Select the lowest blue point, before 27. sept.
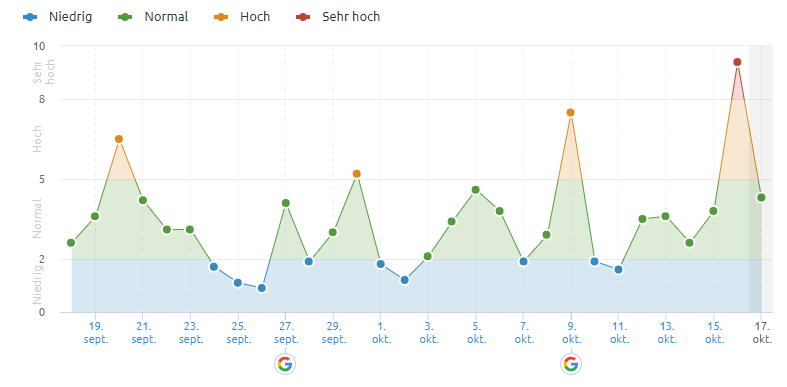 261,288
